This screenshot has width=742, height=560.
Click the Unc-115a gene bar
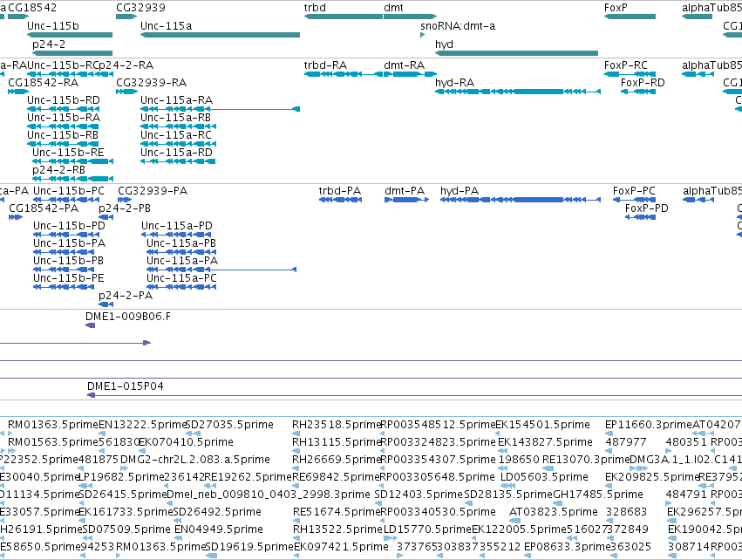coord(220,35)
